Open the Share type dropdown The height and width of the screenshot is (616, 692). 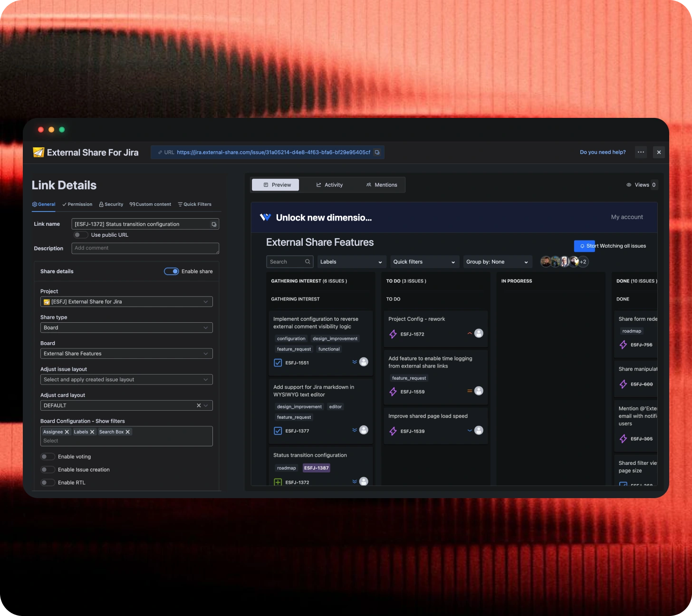[126, 328]
